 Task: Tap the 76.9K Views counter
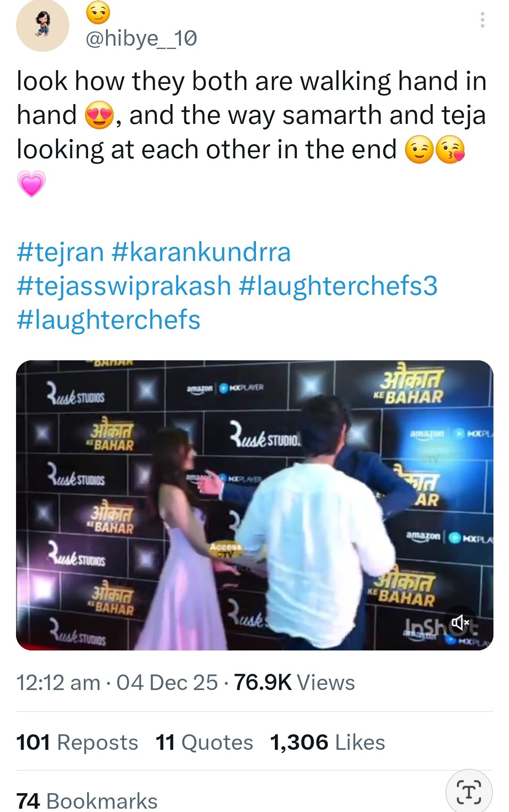pos(294,682)
